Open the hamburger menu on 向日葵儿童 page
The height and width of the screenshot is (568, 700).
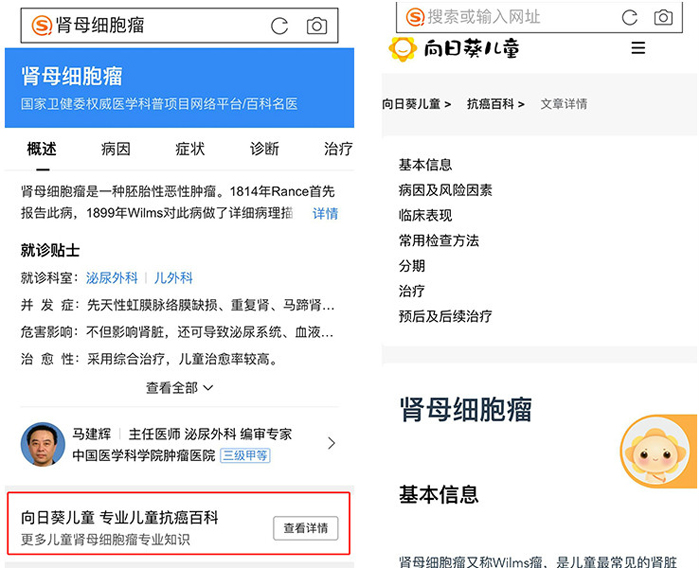pos(638,48)
